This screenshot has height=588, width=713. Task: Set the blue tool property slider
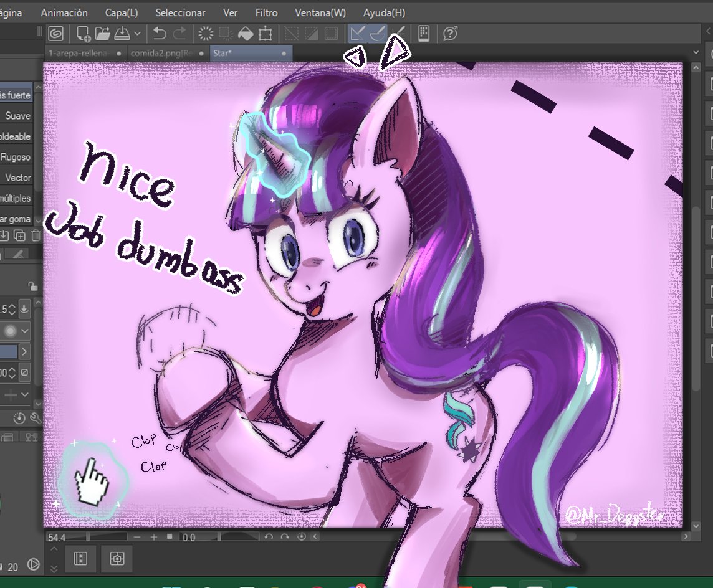tap(9, 351)
